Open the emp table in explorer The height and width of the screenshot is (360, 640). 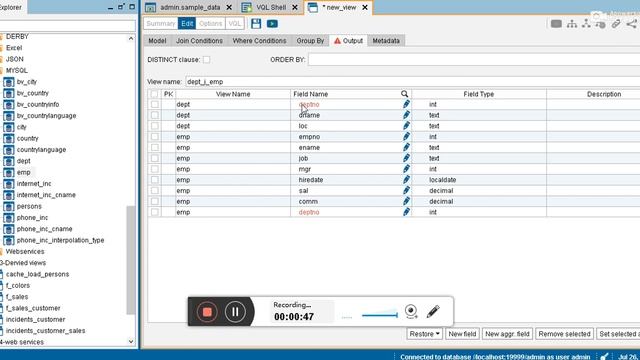[x=24, y=172]
